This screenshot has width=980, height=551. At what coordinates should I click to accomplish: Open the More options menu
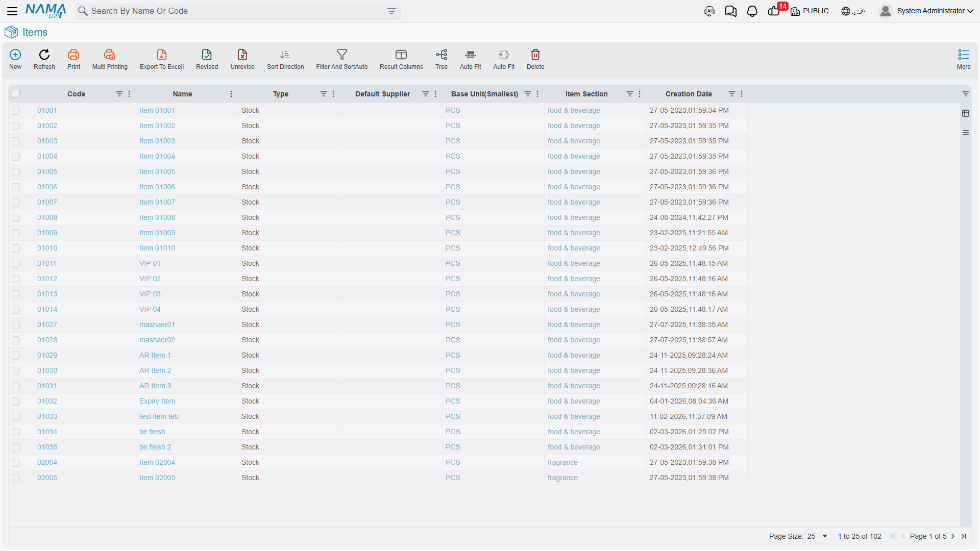tap(964, 59)
